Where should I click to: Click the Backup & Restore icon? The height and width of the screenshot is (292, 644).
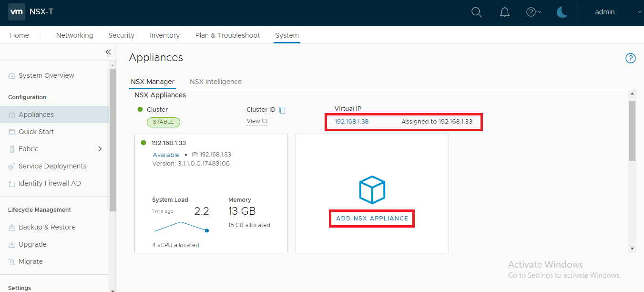[12, 228]
